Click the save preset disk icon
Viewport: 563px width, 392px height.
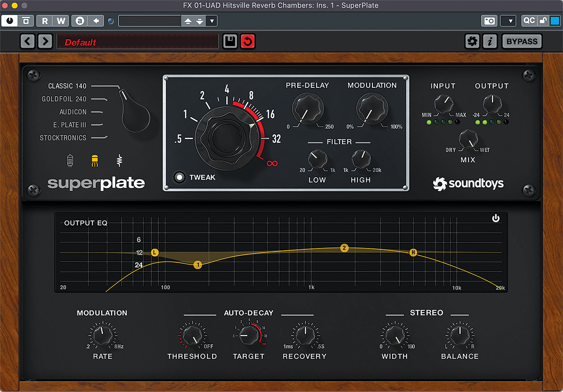230,41
